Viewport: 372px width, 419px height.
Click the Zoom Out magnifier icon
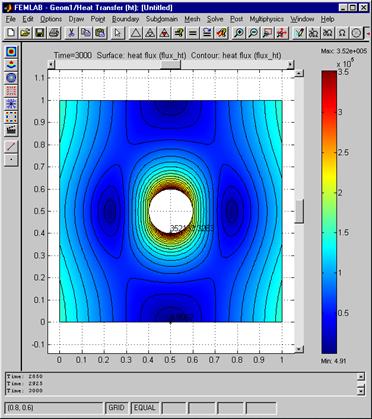253,33
